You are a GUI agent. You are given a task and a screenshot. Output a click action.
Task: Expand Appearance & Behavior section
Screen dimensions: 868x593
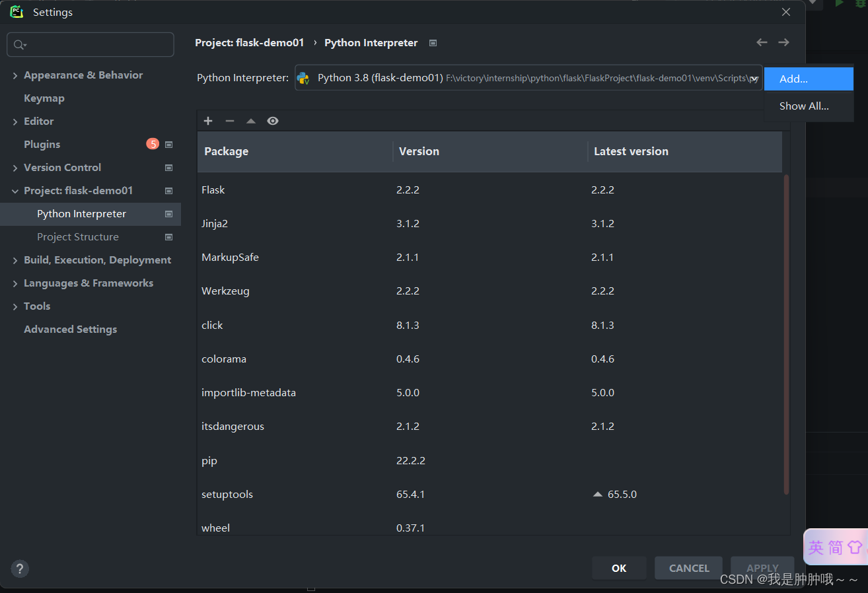pos(15,75)
